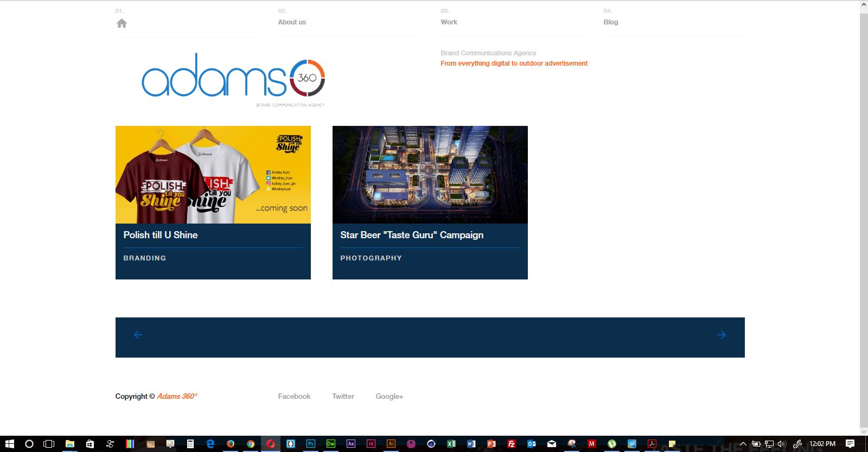
Task: Go to next page with right arrow
Action: [722, 335]
